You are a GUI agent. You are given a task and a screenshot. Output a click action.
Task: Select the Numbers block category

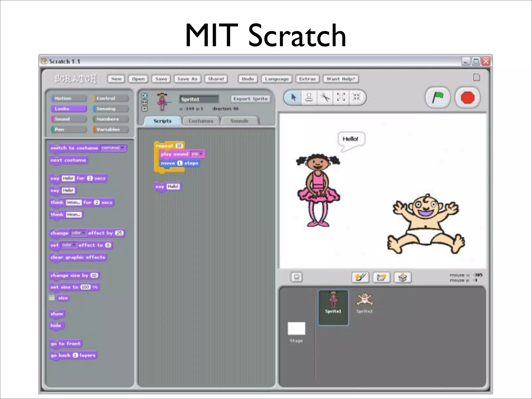pyautogui.click(x=111, y=119)
